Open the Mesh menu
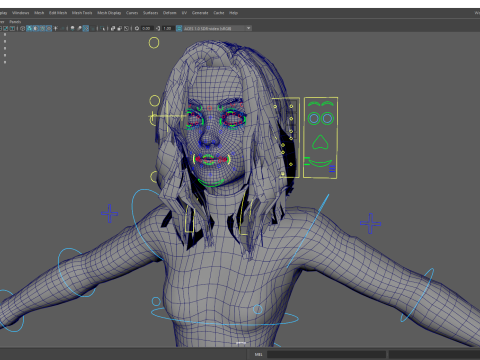Image resolution: width=480 pixels, height=360 pixels. tap(39, 13)
